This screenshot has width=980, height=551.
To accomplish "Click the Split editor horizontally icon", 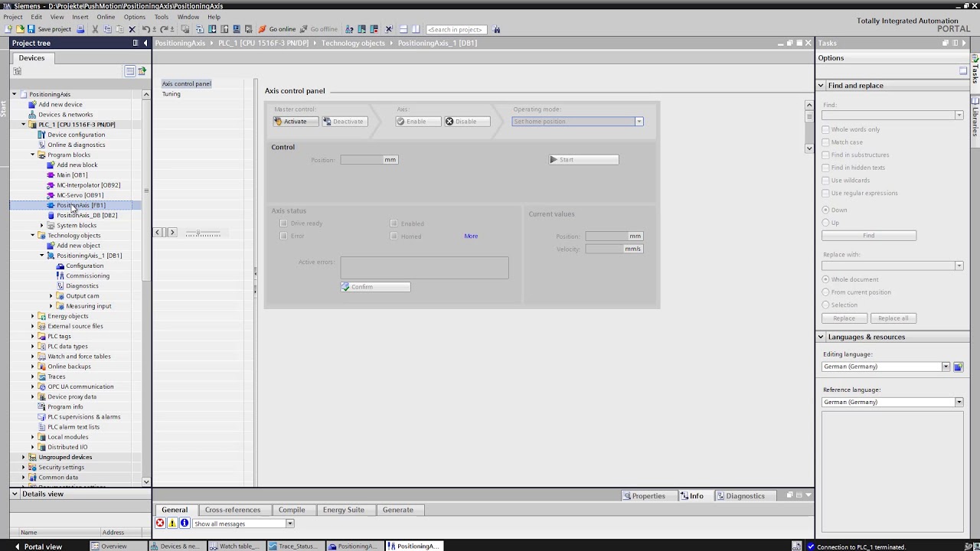I will coord(403,29).
